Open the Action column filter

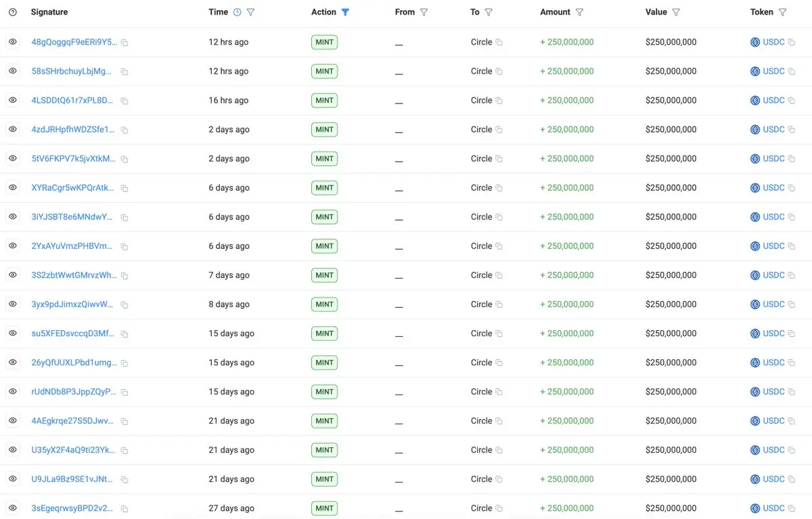(345, 12)
